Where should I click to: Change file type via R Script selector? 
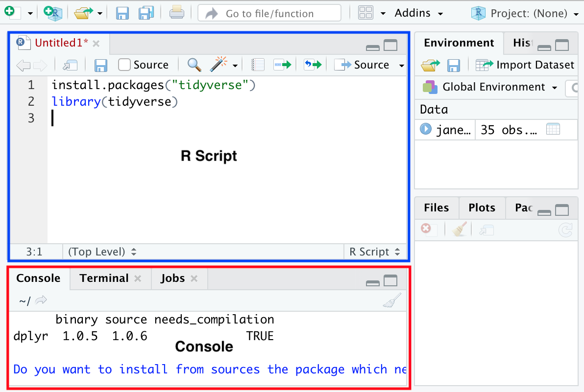tap(374, 252)
